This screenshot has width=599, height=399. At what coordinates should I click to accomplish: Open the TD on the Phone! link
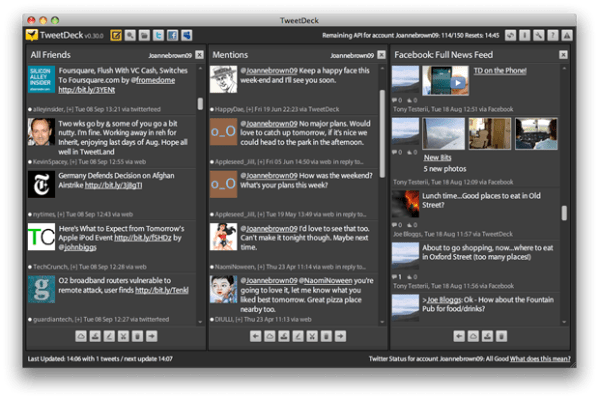click(x=500, y=71)
